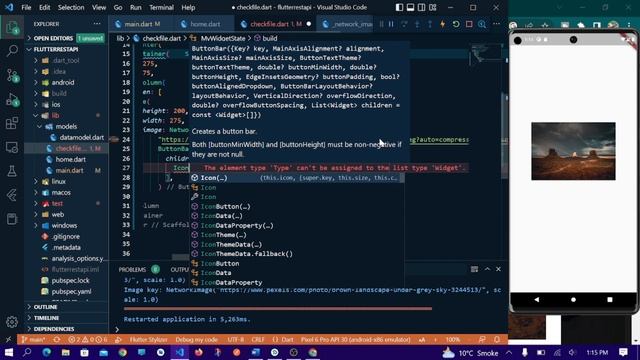640x360 pixels.
Task: Switch to the main.dart editor tab
Action: [x=141, y=24]
